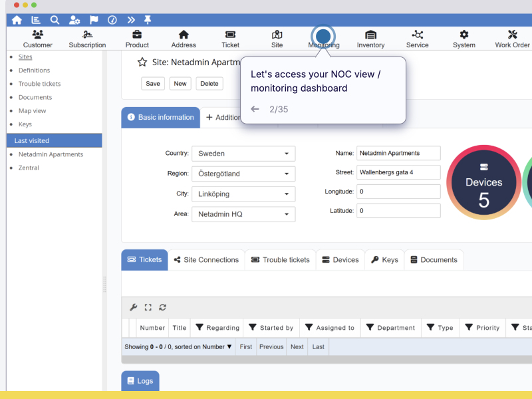Switch to Devices tab
This screenshot has height=399, width=532.
(x=340, y=260)
